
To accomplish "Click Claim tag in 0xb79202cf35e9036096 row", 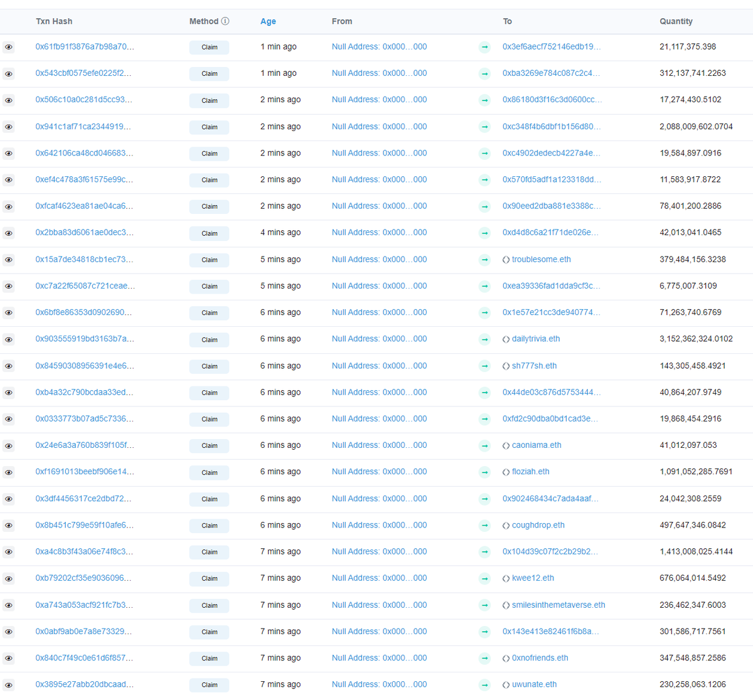I will [209, 578].
